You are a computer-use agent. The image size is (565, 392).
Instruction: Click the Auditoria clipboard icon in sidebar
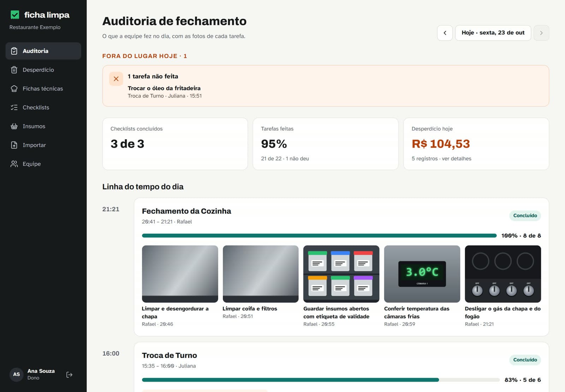(x=14, y=51)
